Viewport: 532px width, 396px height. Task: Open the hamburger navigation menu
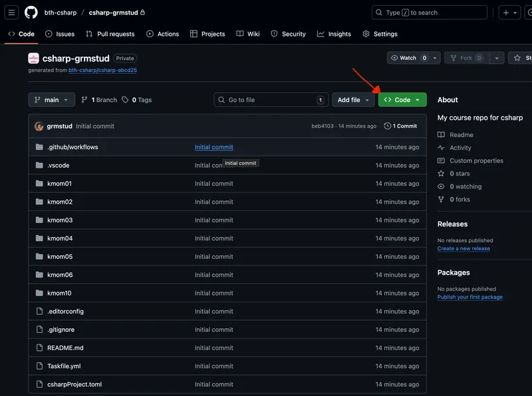click(x=11, y=13)
